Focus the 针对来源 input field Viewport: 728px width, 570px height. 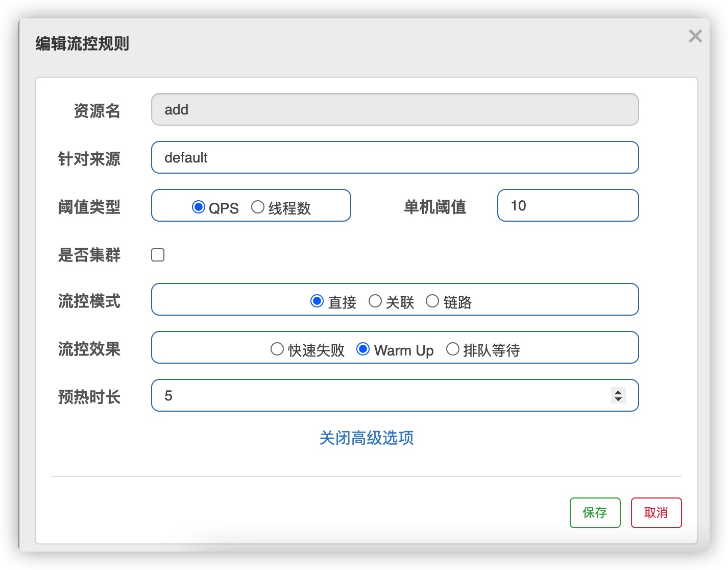point(395,157)
